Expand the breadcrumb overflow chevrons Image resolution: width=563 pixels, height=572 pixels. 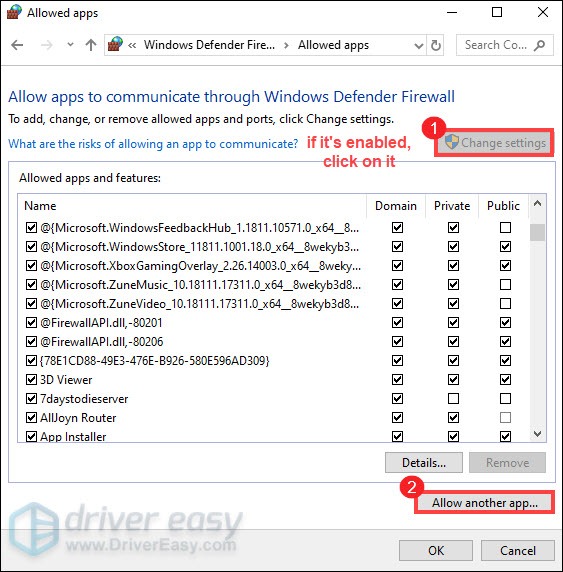pos(132,46)
